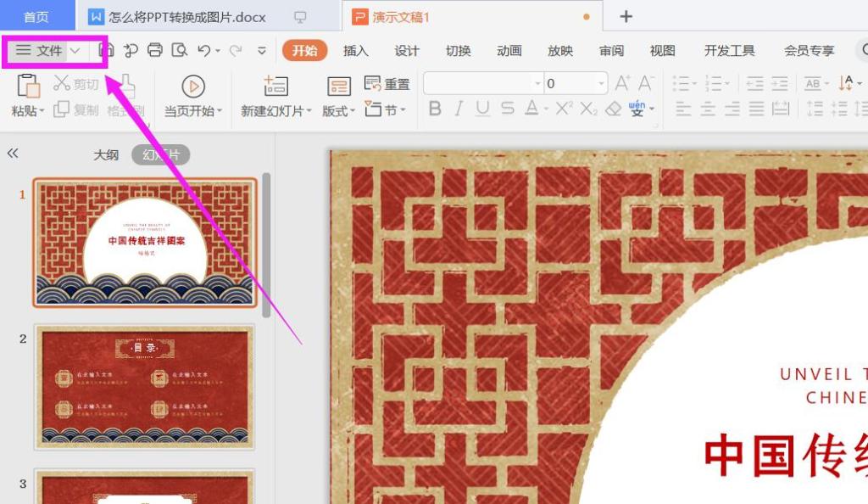Clear formatting with the eraser icon
Viewport: 868px width, 504px height.
613,109
